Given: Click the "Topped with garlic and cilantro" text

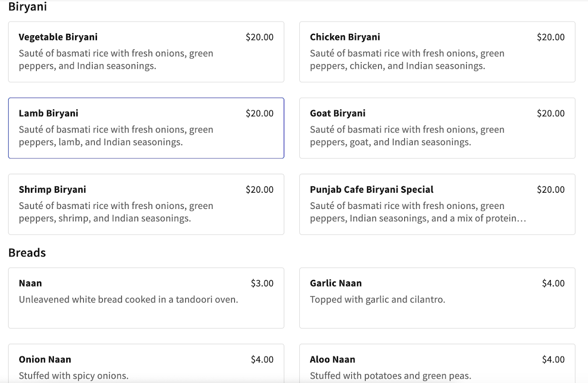Looking at the screenshot, I should [x=377, y=299].
